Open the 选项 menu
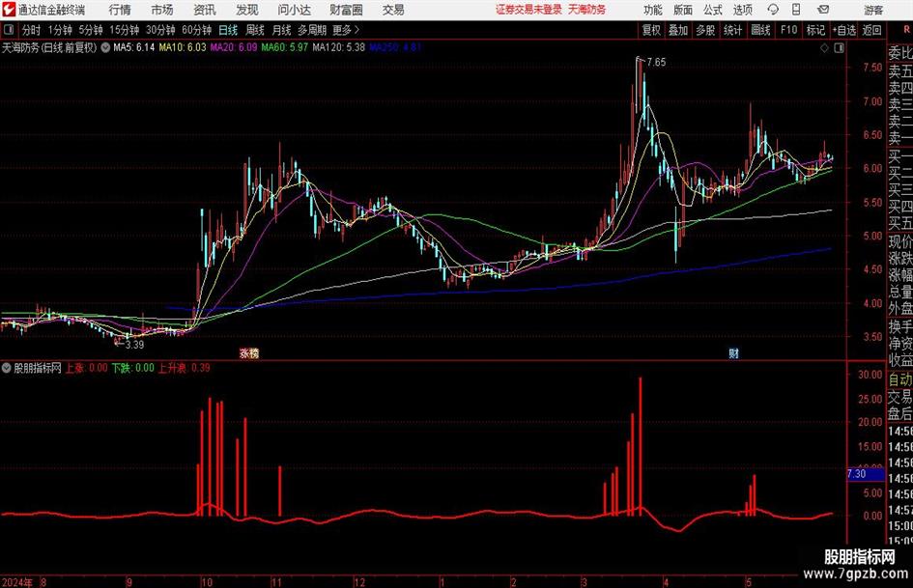Image resolution: width=913 pixels, height=588 pixels. pyautogui.click(x=742, y=10)
